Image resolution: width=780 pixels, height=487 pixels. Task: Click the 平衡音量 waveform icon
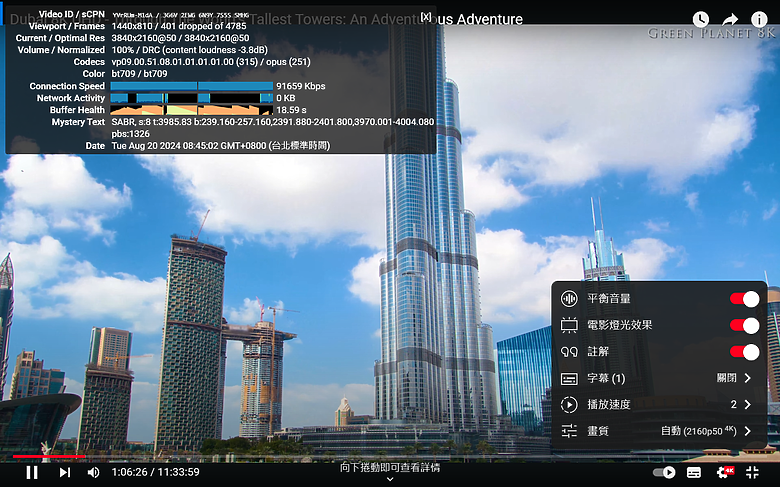coord(569,299)
